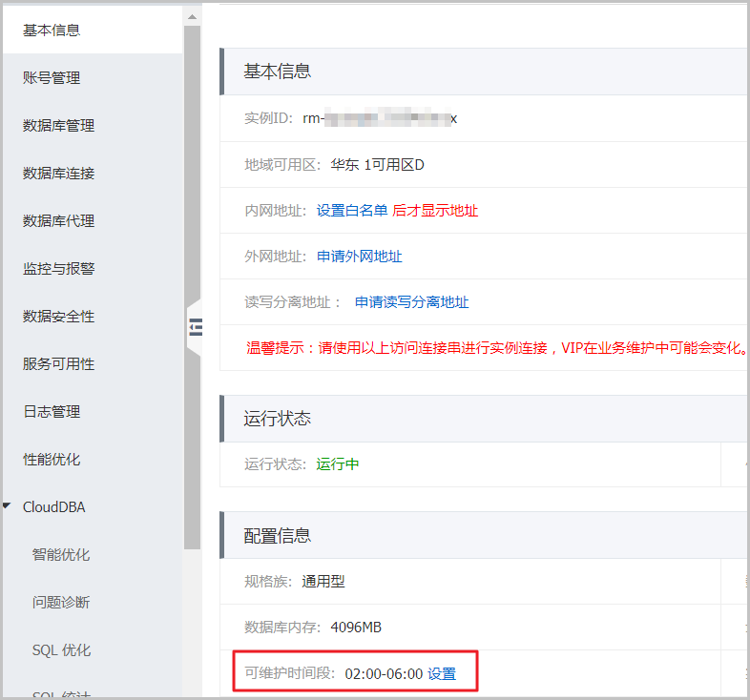The image size is (750, 700).
Task: Select the 温馨提示 warning message
Action: (x=496, y=348)
